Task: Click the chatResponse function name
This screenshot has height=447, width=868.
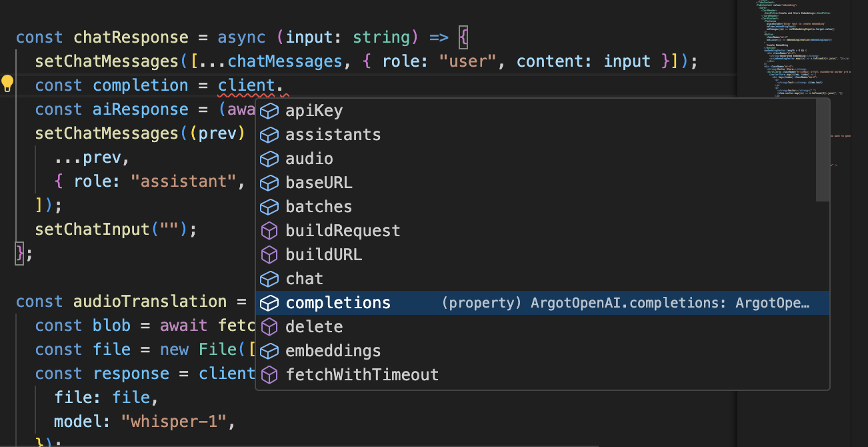Action: pos(131,37)
